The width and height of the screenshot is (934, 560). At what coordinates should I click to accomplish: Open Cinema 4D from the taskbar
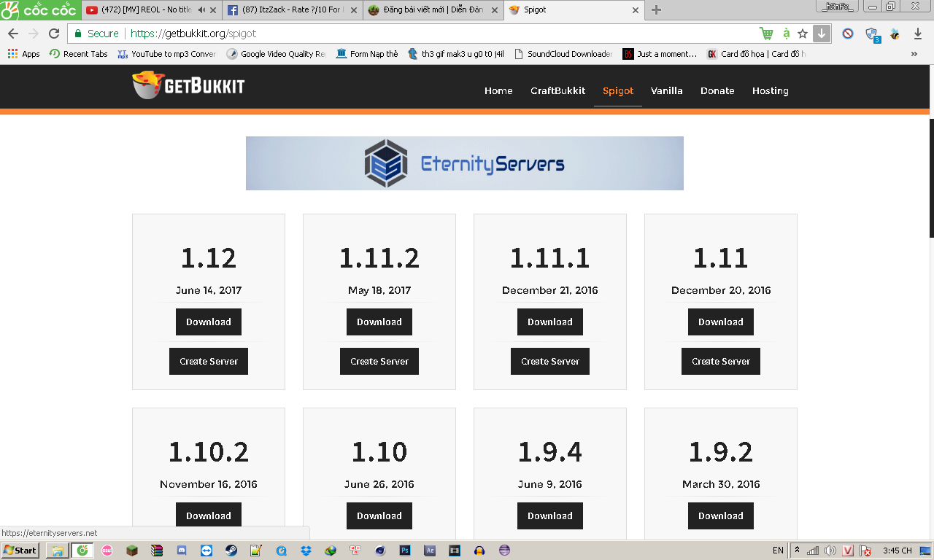tap(380, 551)
